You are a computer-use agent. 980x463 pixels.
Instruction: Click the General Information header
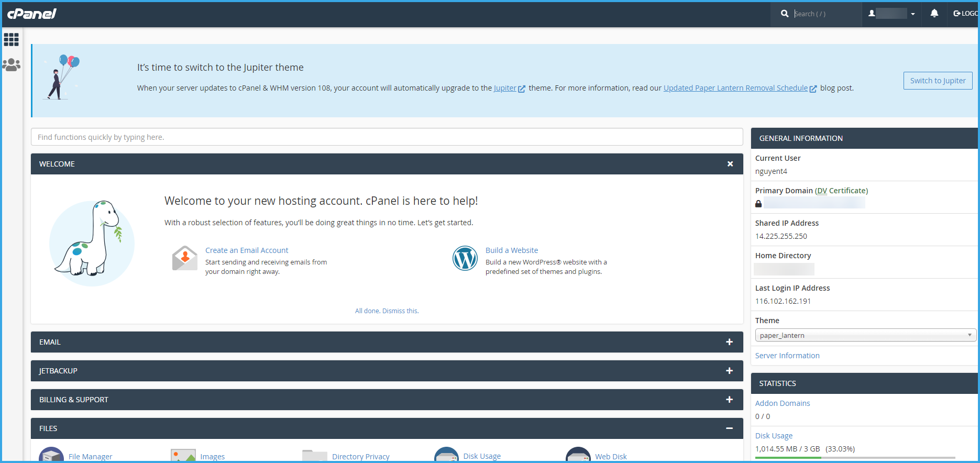coord(864,138)
